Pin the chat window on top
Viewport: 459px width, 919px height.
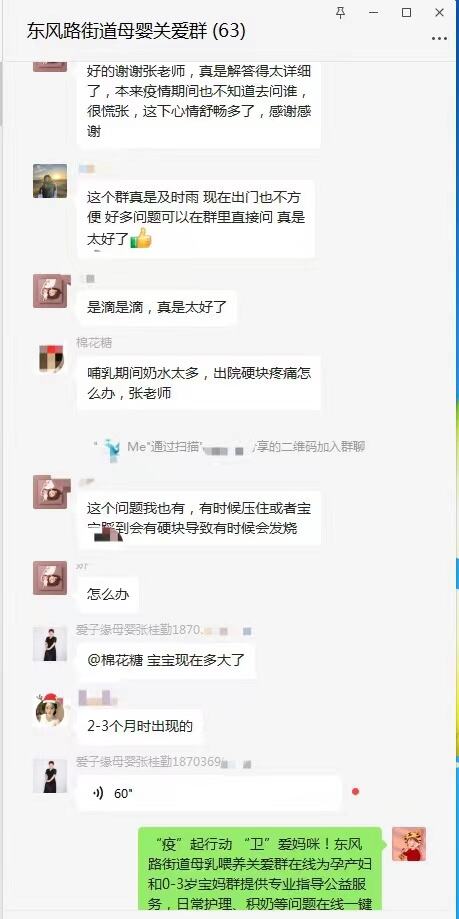tap(341, 12)
